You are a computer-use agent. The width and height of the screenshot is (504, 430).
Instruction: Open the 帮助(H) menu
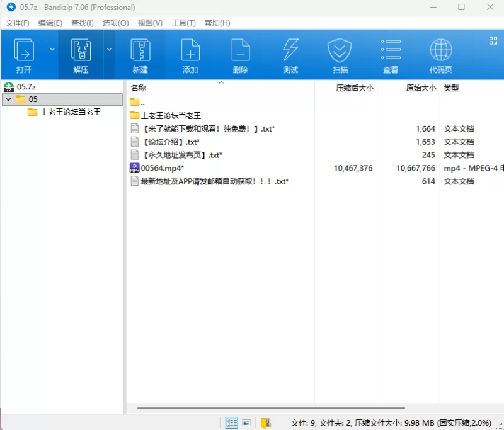pyautogui.click(x=217, y=23)
